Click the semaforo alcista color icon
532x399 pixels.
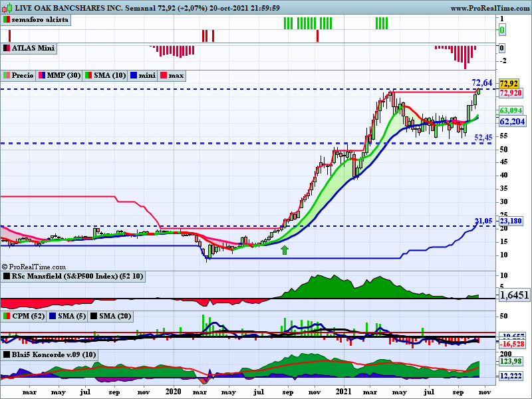click(x=7, y=20)
